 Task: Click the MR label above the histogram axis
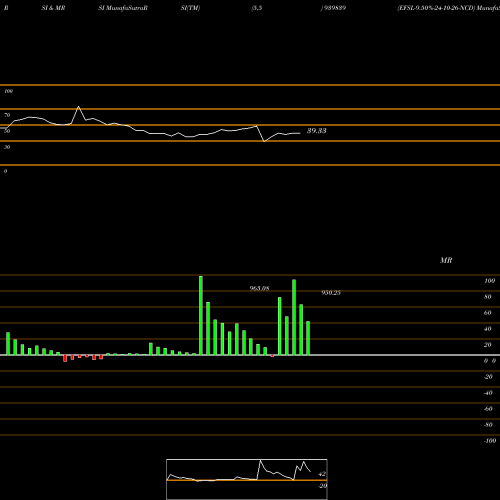pos(446,260)
